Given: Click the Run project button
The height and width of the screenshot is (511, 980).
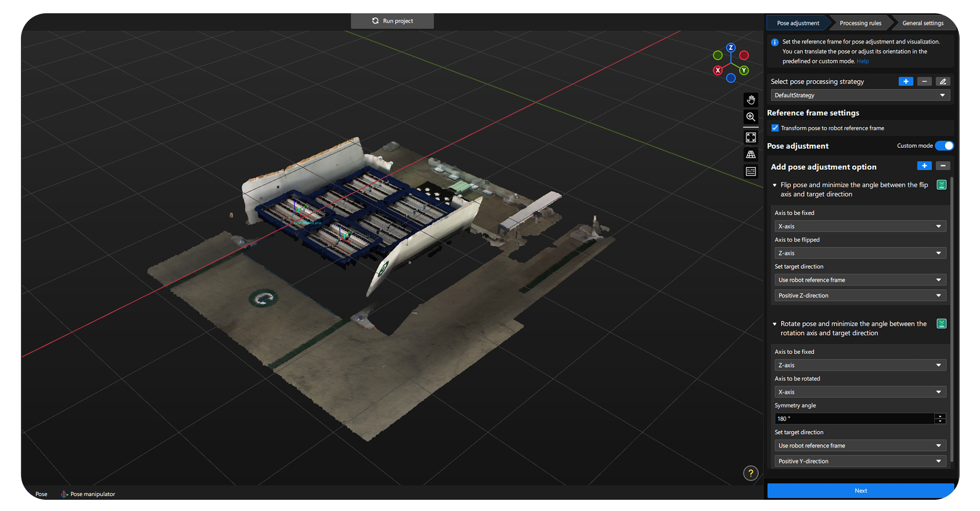Looking at the screenshot, I should tap(392, 21).
